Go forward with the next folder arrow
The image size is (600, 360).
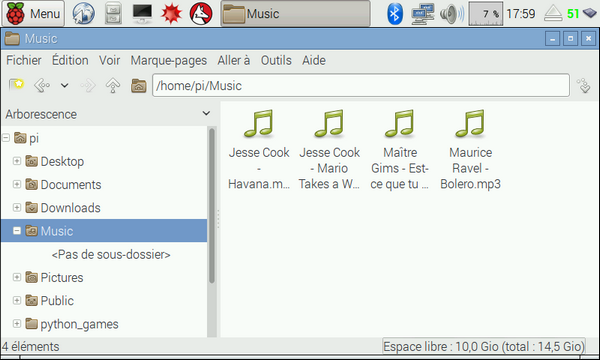[x=88, y=85]
